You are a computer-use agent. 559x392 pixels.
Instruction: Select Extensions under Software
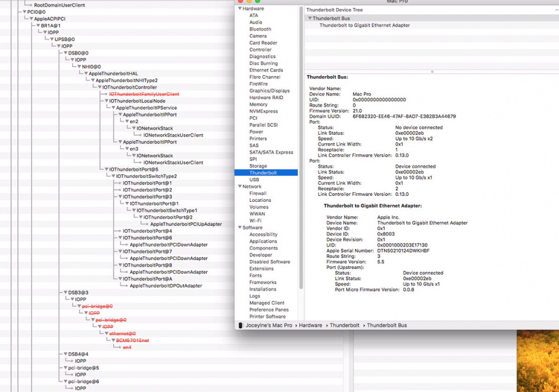coord(261,268)
